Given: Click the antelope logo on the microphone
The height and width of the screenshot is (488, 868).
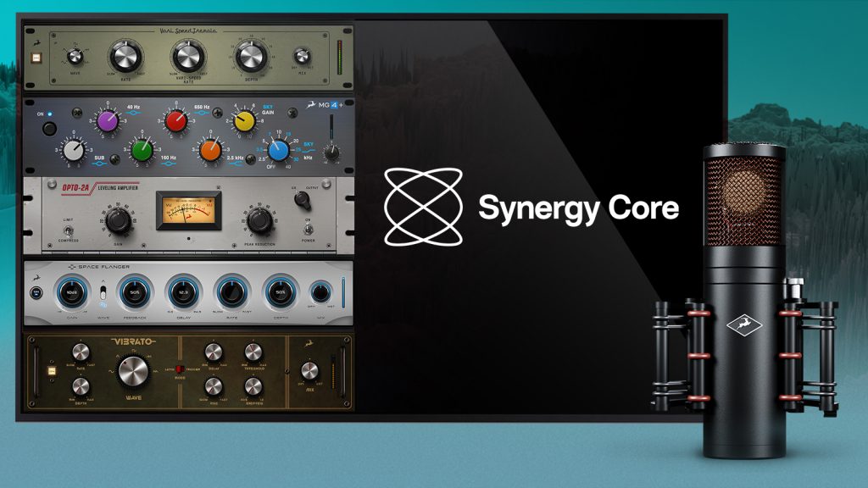Looking at the screenshot, I should pos(744,325).
